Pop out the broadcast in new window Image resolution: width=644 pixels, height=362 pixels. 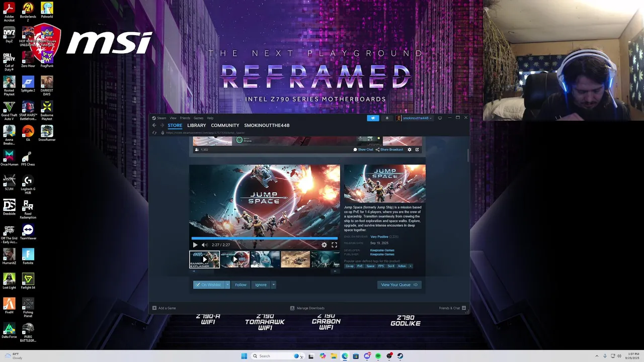point(417,149)
